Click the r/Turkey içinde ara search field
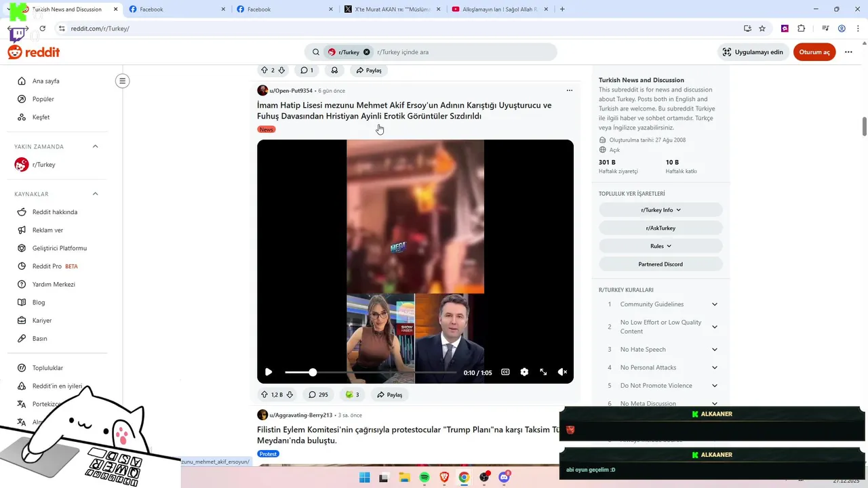The image size is (868, 488). coord(465,52)
